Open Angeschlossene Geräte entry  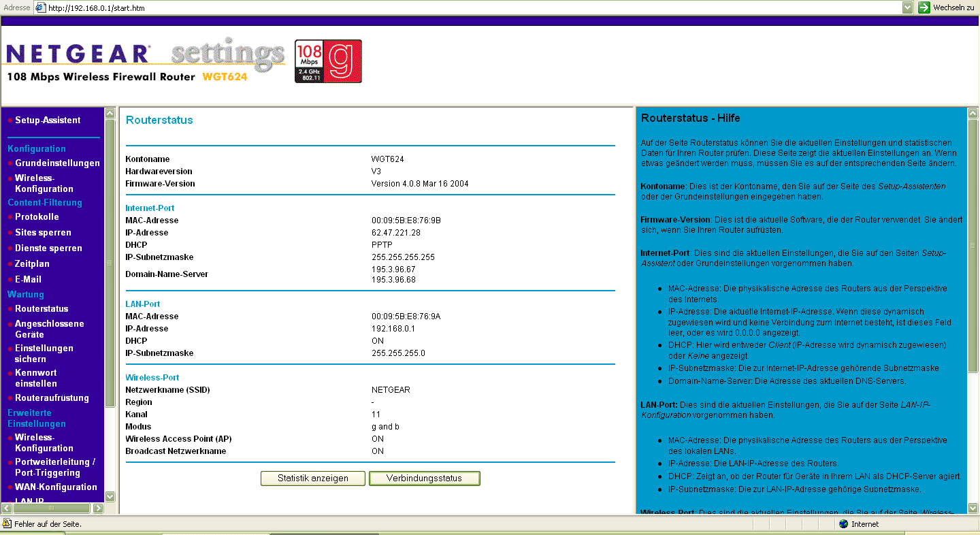click(50, 329)
